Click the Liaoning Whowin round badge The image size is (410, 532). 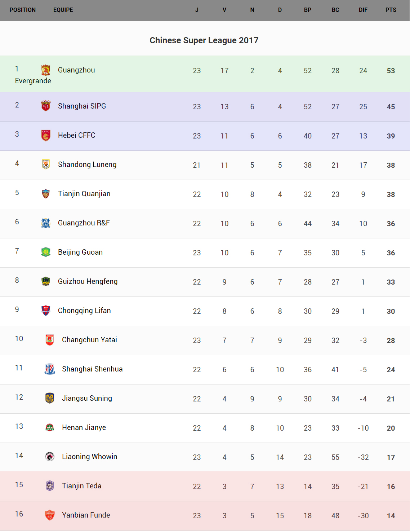pyautogui.click(x=50, y=457)
